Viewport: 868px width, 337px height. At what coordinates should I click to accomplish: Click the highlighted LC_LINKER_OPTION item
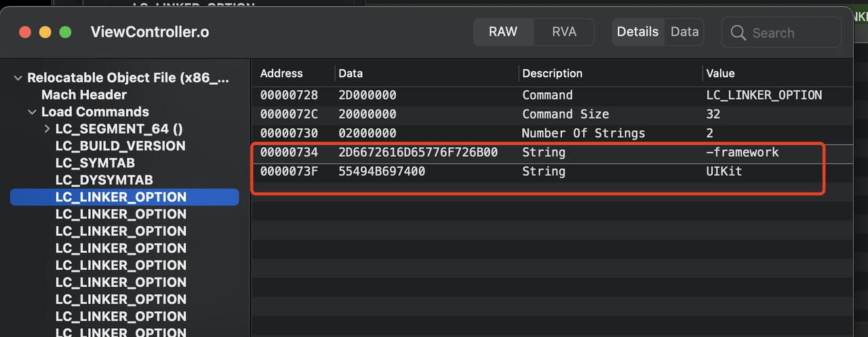coord(121,197)
